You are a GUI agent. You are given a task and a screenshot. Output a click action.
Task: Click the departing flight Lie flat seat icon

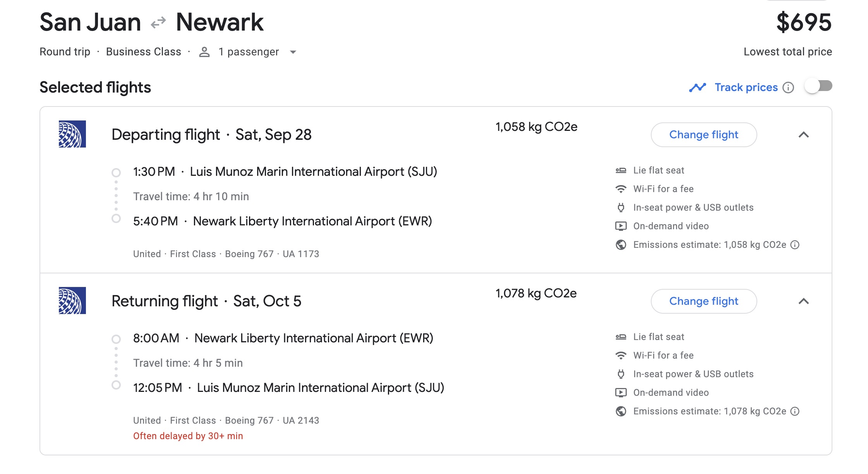click(621, 170)
